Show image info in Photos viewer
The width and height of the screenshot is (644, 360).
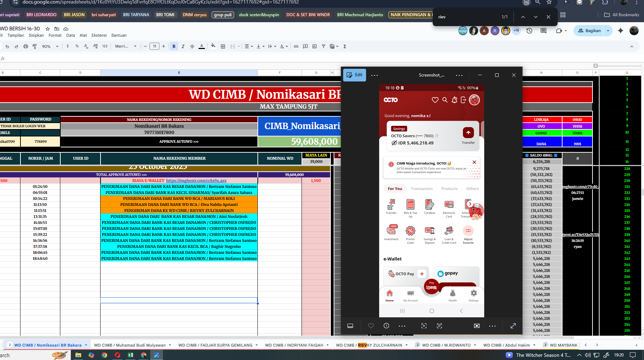coord(386,326)
